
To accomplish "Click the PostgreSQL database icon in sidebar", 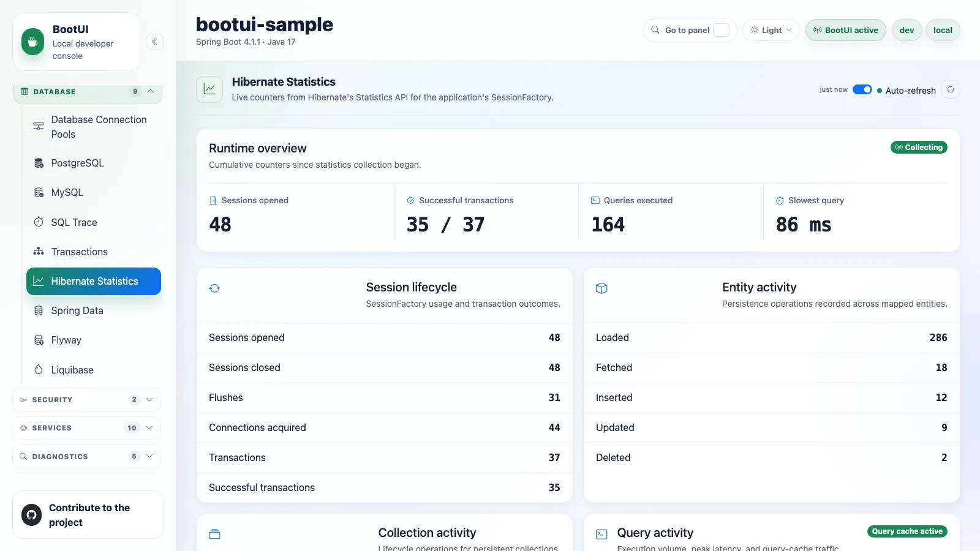I will 39,163.
